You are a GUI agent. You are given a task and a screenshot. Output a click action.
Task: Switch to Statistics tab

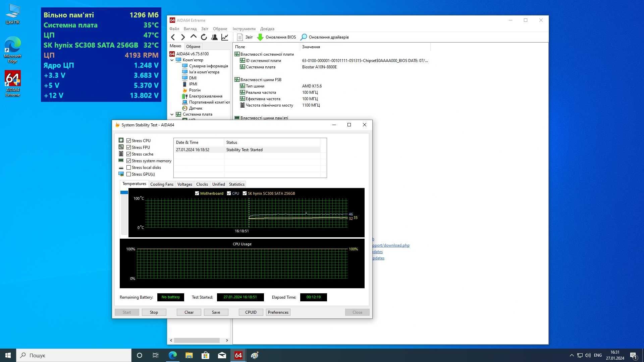click(236, 184)
